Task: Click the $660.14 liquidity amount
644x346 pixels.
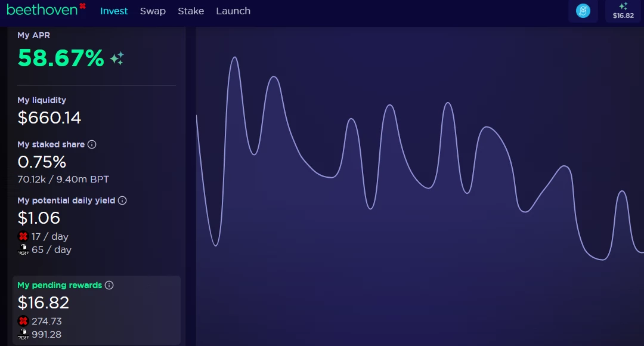Action: pos(49,118)
